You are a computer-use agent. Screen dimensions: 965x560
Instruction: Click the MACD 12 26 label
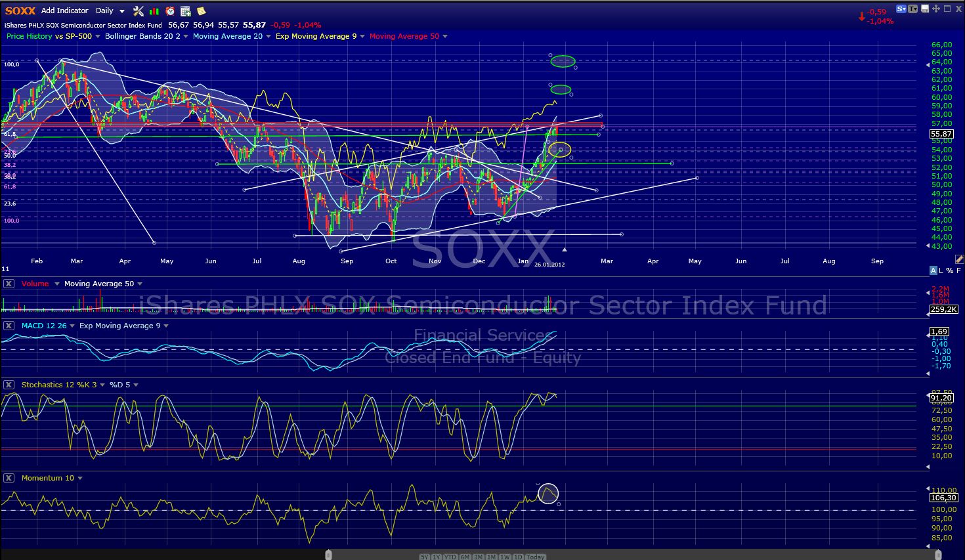point(44,326)
